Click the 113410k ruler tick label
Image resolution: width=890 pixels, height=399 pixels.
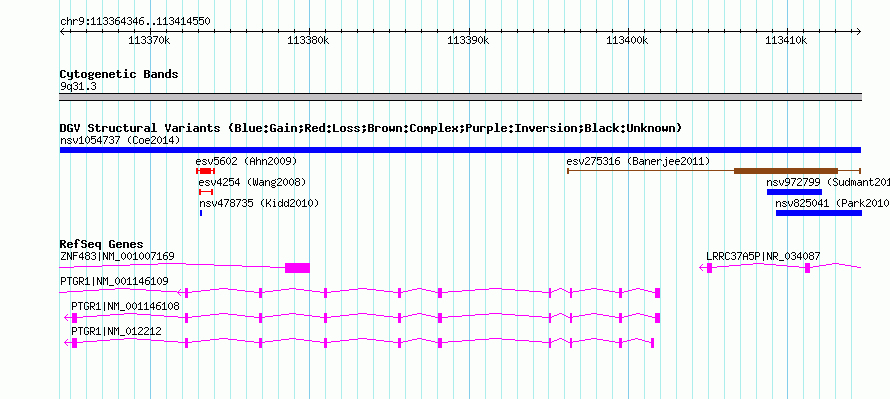(x=786, y=40)
